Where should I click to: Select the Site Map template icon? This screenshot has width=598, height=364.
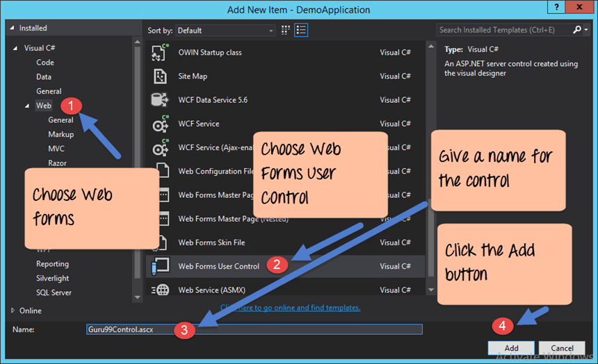point(160,76)
